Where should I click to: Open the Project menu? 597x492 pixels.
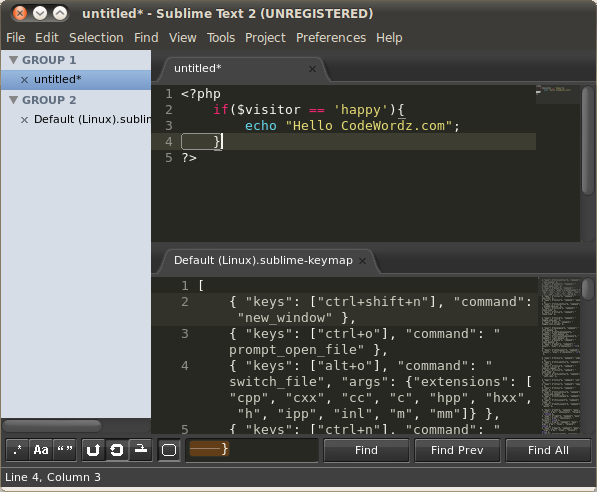pos(265,38)
